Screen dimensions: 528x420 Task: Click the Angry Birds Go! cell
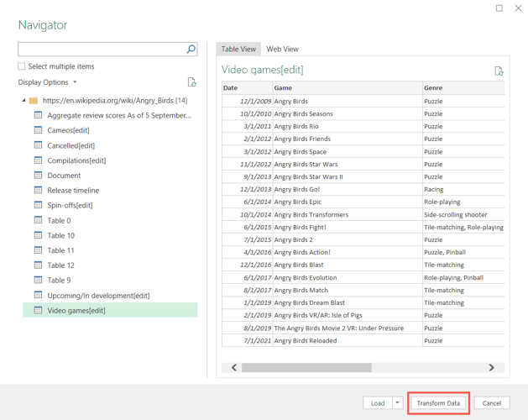click(x=348, y=189)
